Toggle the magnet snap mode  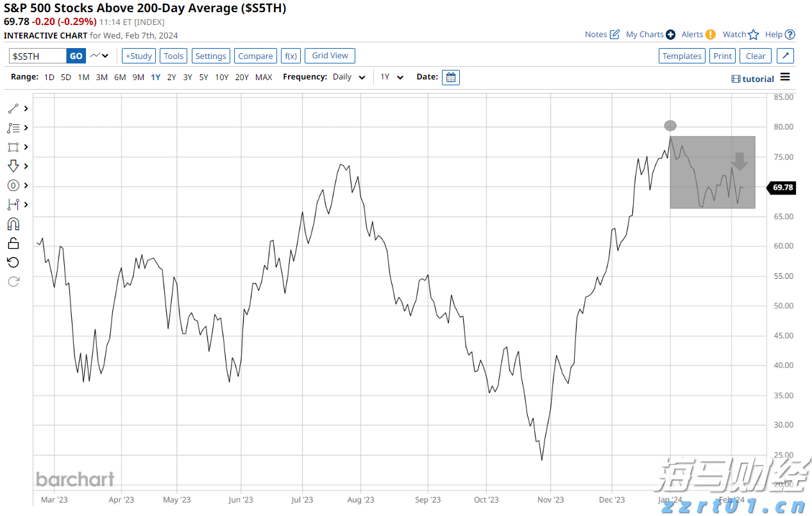point(13,224)
